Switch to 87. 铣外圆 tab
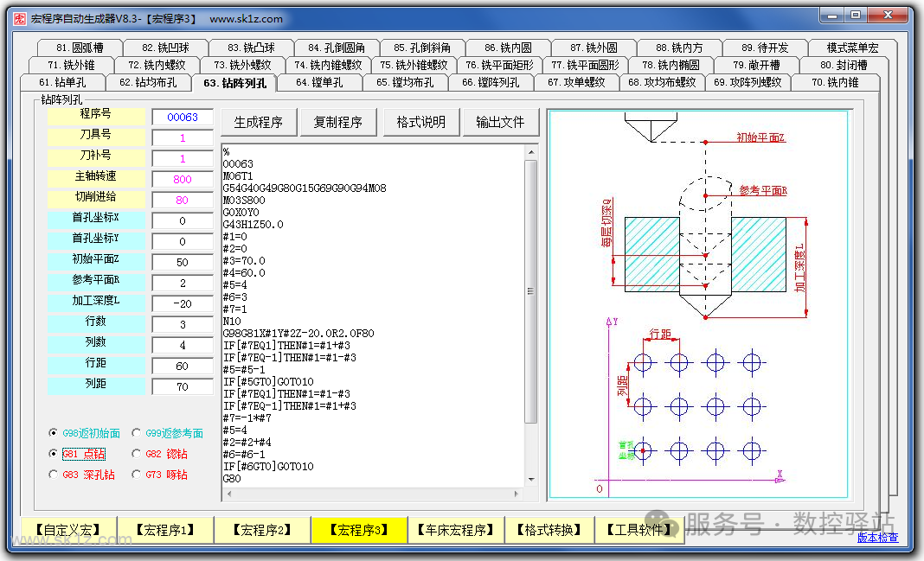 coord(594,48)
